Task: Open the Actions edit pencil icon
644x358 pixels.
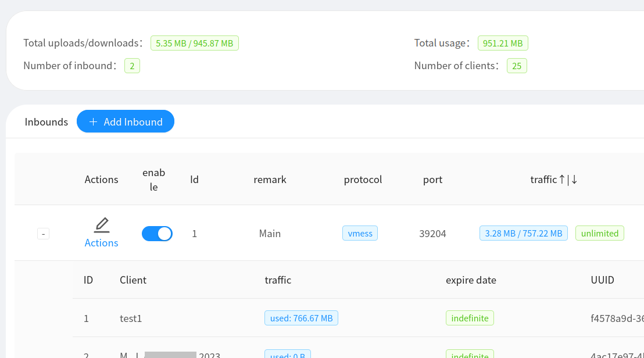Action: 102,225
